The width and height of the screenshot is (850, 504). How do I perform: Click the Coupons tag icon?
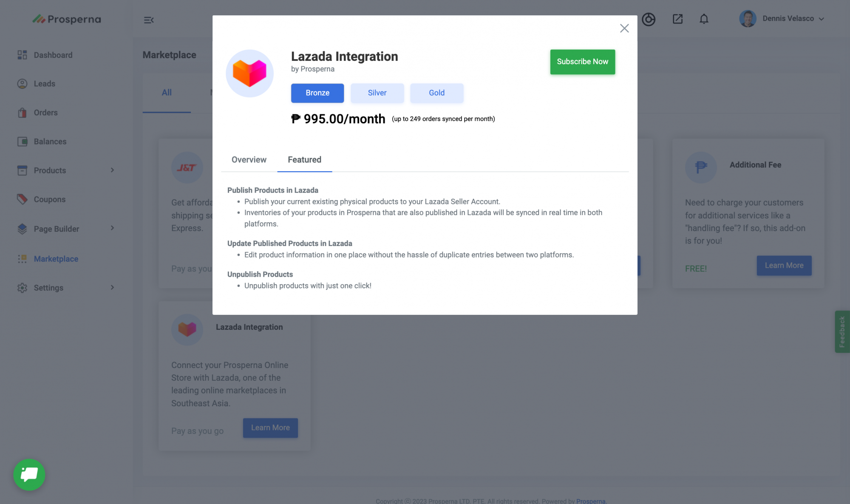click(22, 199)
